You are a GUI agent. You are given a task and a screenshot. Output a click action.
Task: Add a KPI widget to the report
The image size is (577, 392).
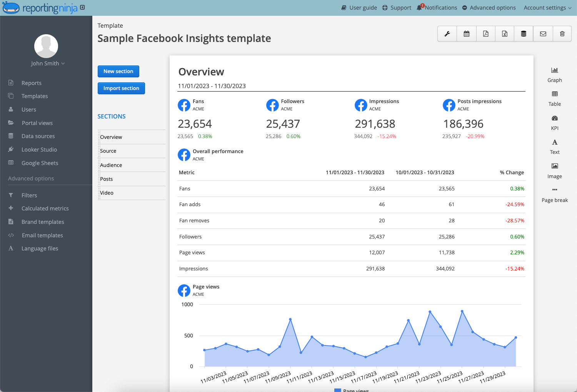point(554,122)
